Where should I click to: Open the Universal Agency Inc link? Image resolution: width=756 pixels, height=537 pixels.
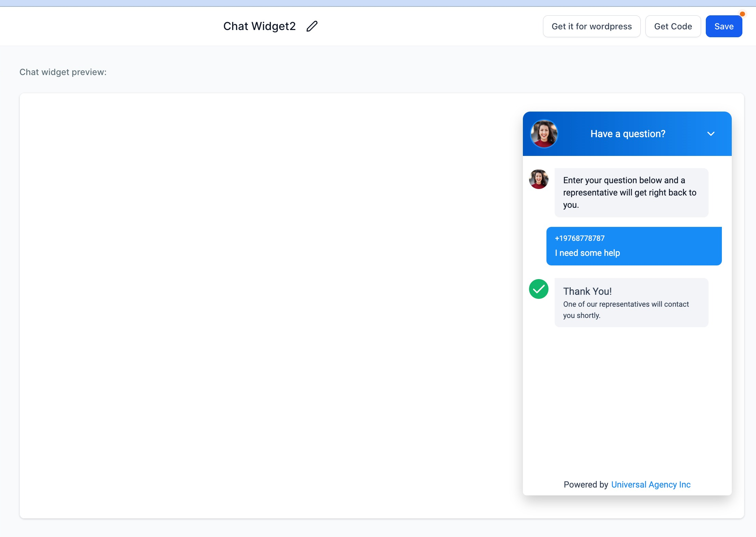point(651,484)
